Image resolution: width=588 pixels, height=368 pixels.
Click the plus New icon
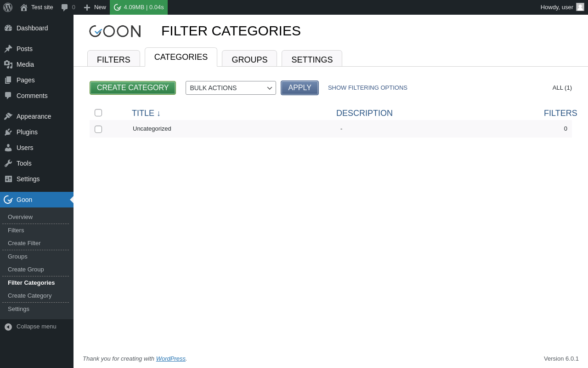pyautogui.click(x=87, y=7)
